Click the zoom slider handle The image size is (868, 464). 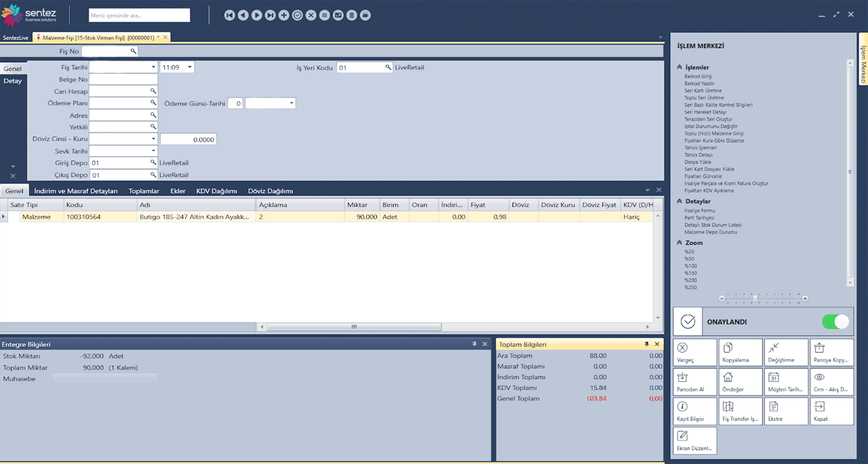point(755,298)
